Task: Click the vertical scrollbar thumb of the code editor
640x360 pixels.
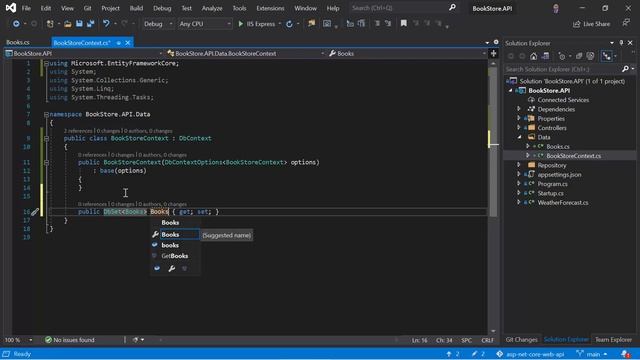Action: click(493, 141)
